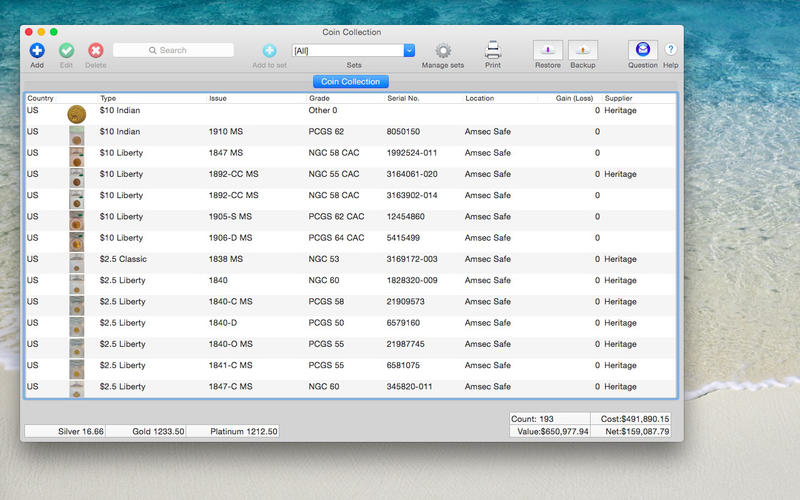Select the Coin Collection tab
This screenshot has height=500, width=800.
pos(351,82)
